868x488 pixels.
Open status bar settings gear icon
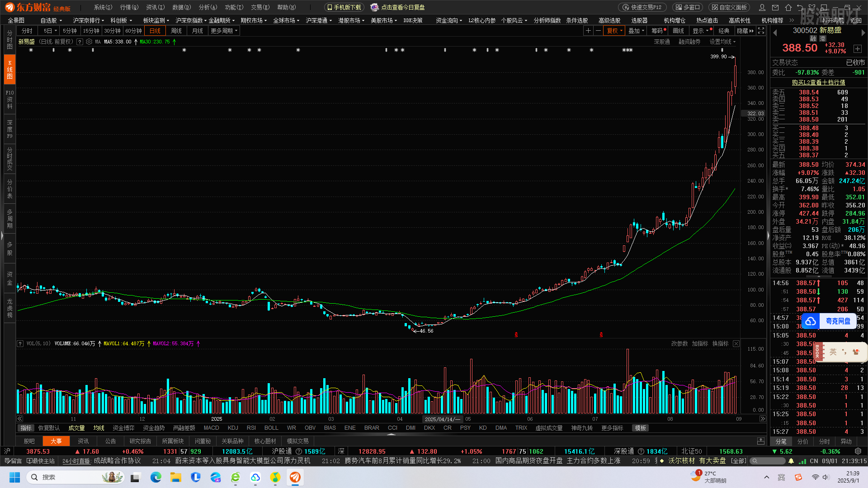pos(858,451)
